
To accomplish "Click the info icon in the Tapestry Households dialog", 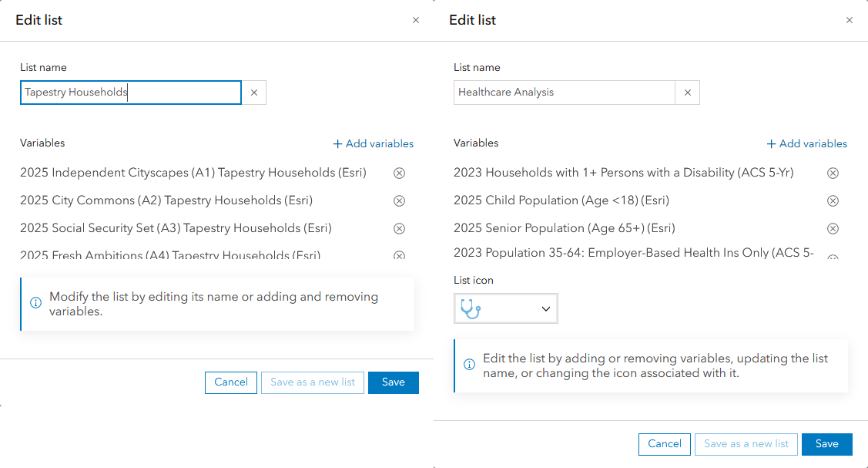I will click(35, 302).
